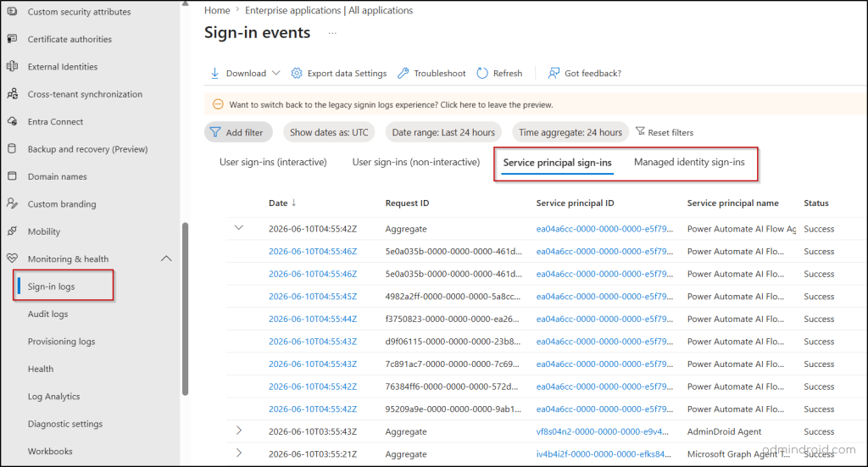Click the Download arrow icon
The height and width of the screenshot is (467, 868).
pyautogui.click(x=214, y=73)
